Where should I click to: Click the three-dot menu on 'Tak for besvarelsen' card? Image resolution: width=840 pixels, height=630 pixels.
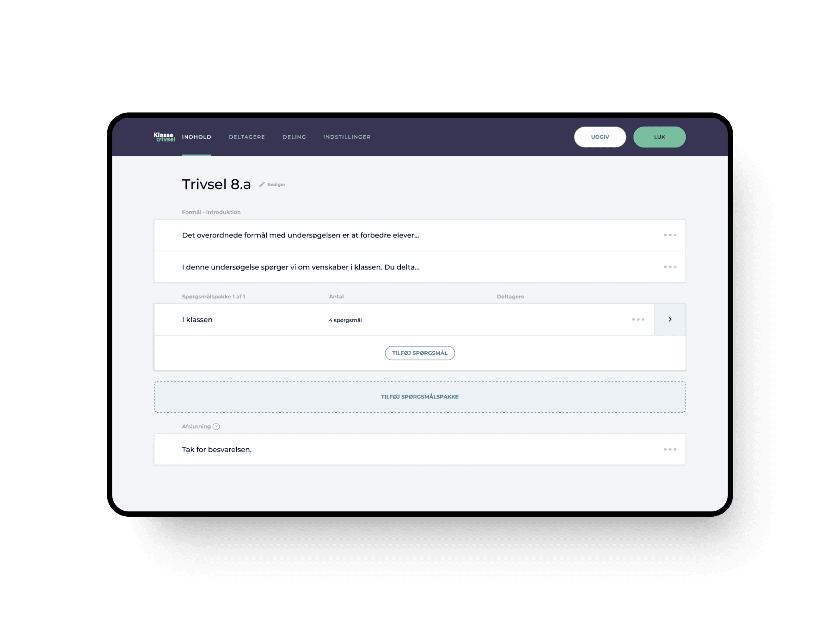pyautogui.click(x=671, y=449)
